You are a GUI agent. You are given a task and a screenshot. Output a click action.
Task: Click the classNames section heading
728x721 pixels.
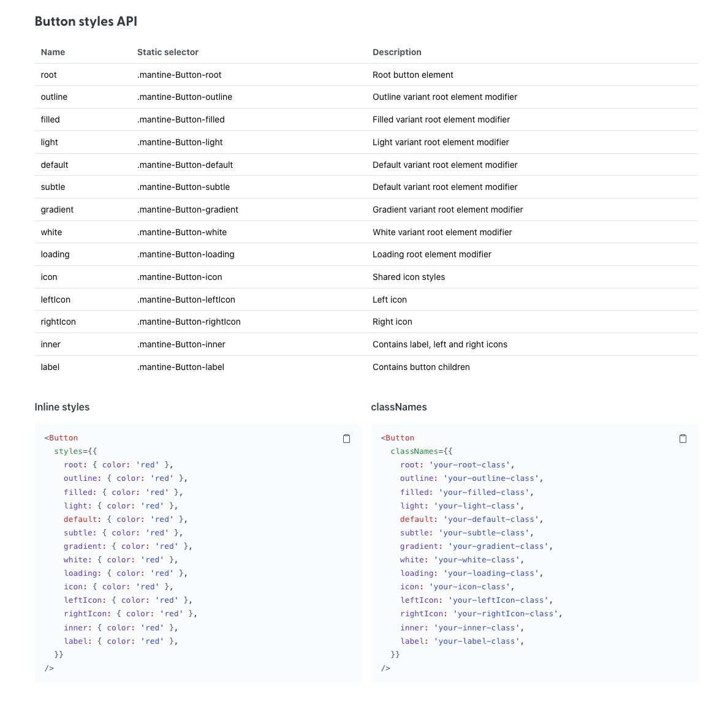click(x=399, y=406)
